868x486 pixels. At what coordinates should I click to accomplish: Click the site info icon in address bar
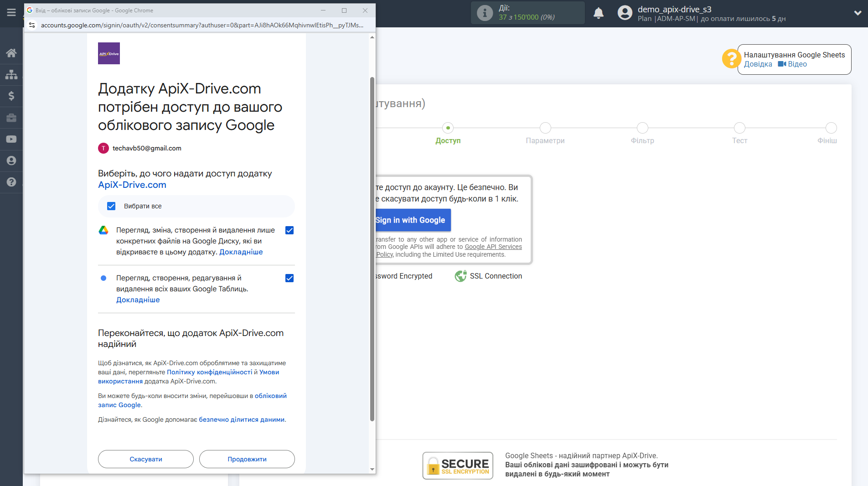coord(32,25)
